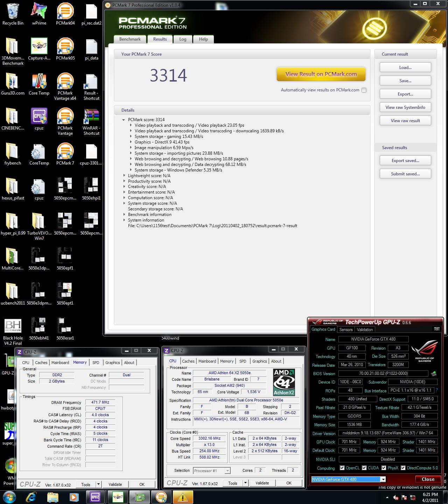This screenshot has width=448, height=504.
Task: Open the PCMark Log tab
Action: click(183, 39)
